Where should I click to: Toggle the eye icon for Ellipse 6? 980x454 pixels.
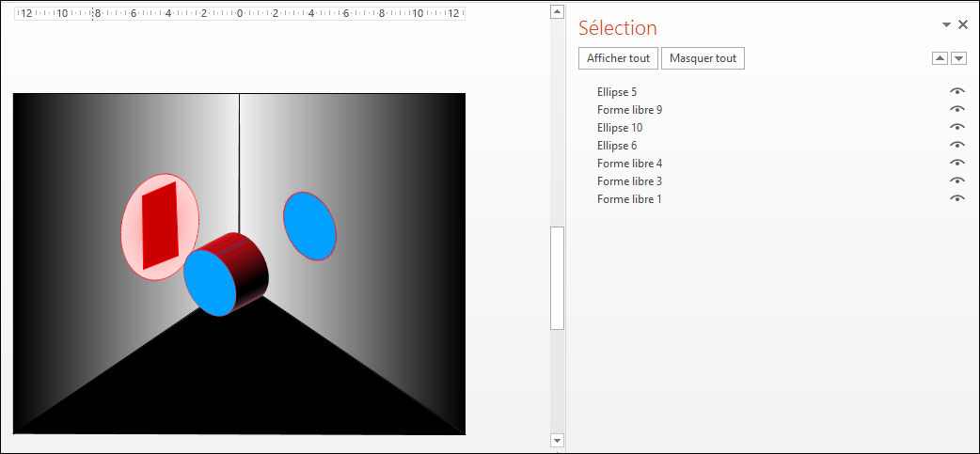(956, 145)
